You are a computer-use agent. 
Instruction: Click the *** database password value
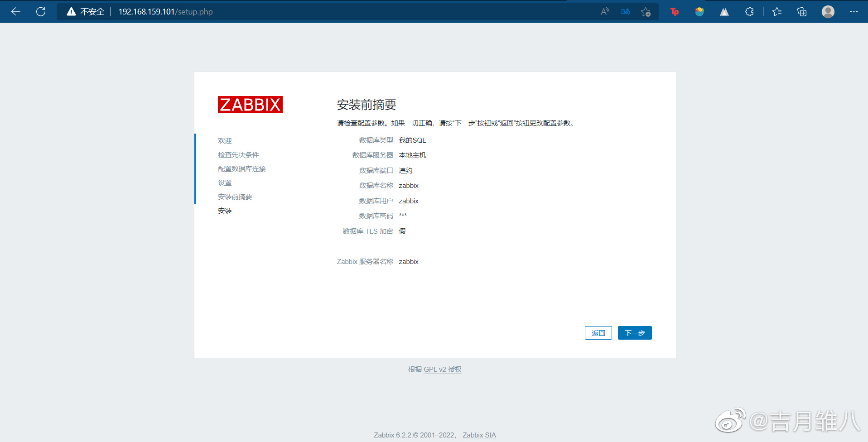tap(403, 216)
